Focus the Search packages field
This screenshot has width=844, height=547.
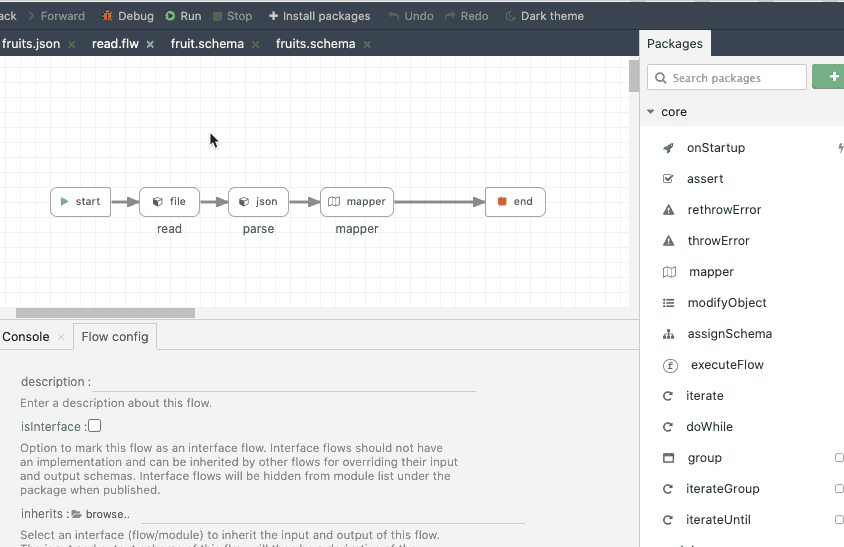727,78
